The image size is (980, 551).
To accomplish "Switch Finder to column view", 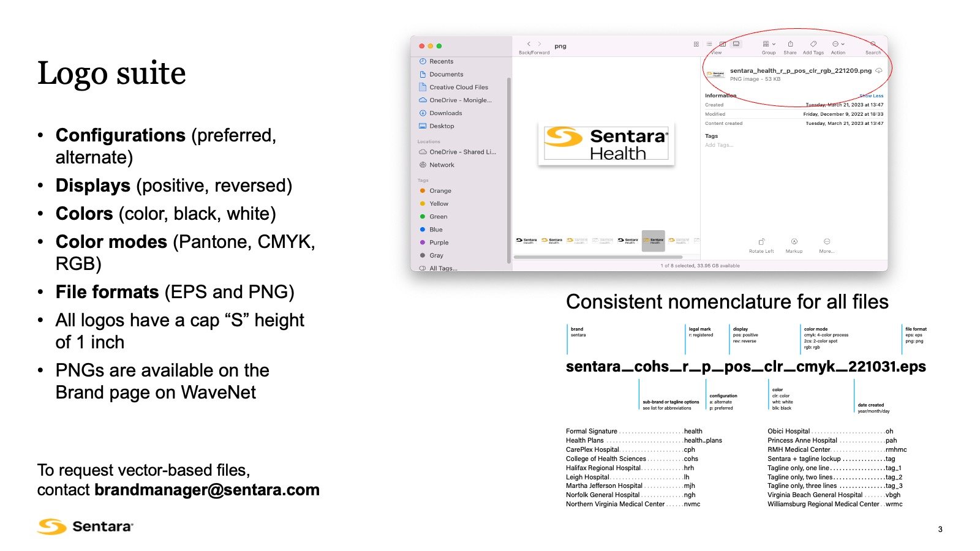I will 723,44.
